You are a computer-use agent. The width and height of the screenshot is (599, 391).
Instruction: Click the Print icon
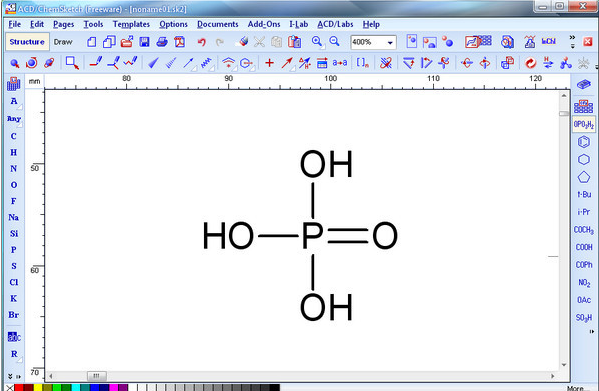pos(162,42)
